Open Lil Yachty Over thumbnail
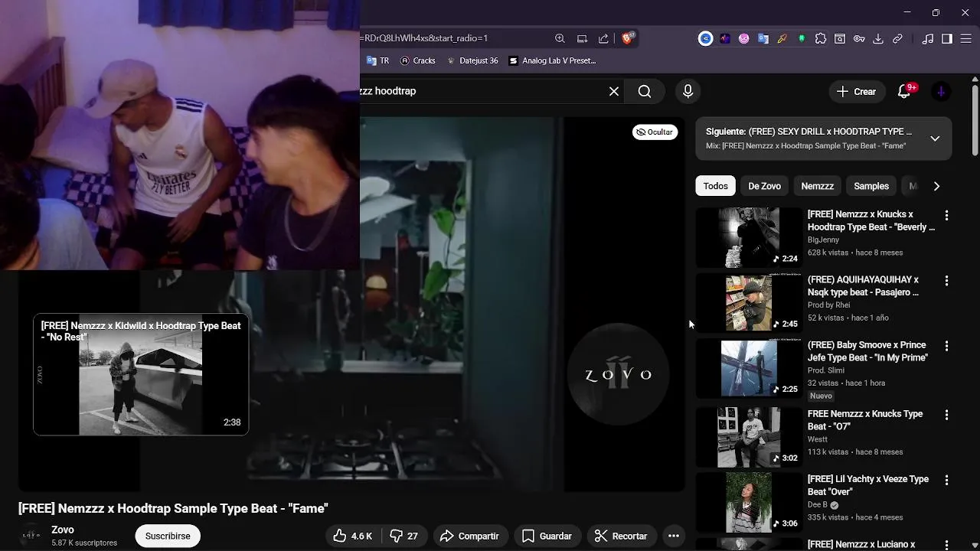Viewport: 980px width, 551px height. (x=749, y=503)
